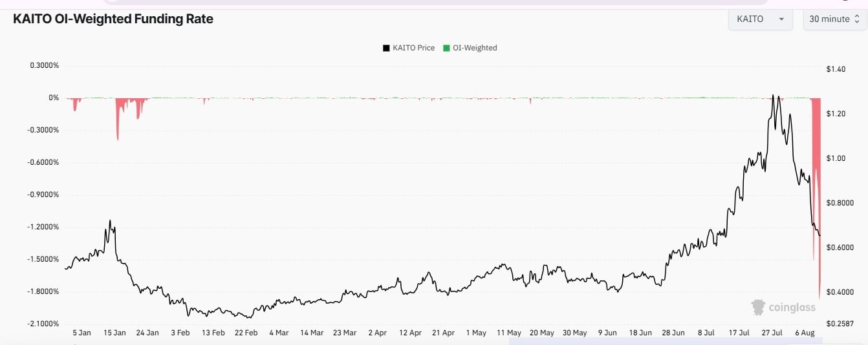868x345 pixels.
Task: Click the $1.00 price axis label
Action: pos(836,158)
